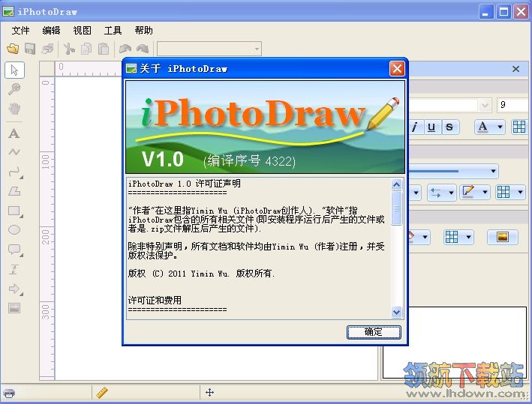Select the Polygon tool
532x404 pixels.
[x=14, y=191]
